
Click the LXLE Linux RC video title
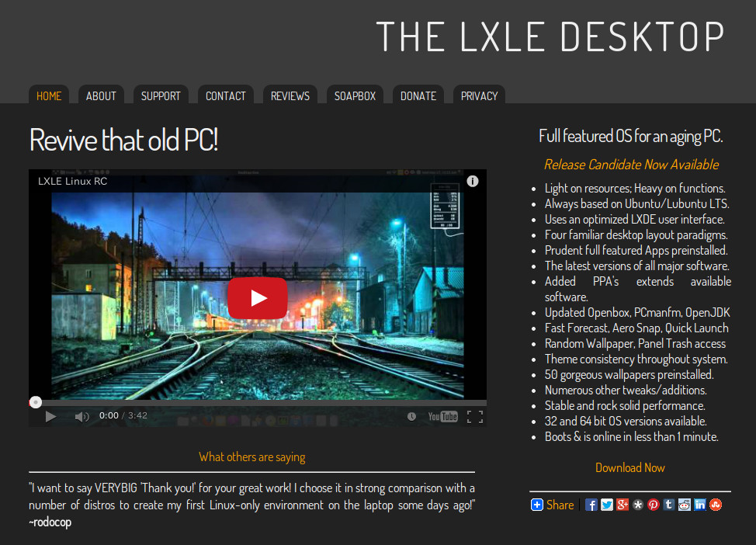(73, 182)
